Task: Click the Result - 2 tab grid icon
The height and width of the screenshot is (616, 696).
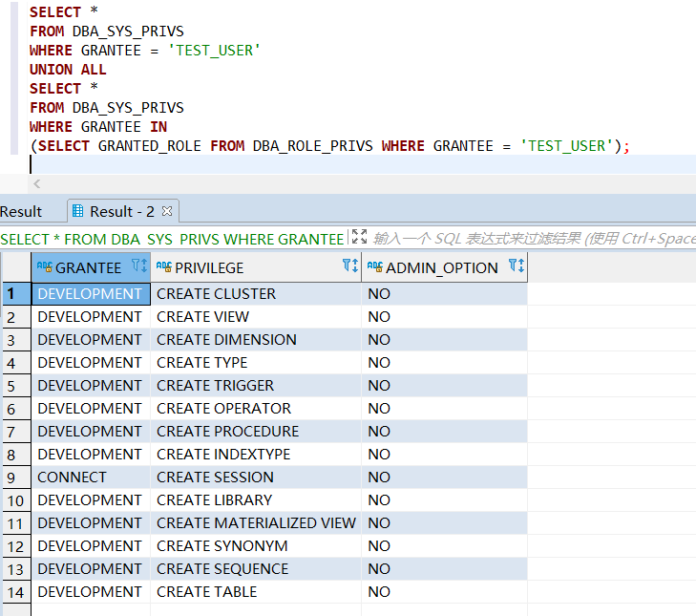Action: (77, 211)
